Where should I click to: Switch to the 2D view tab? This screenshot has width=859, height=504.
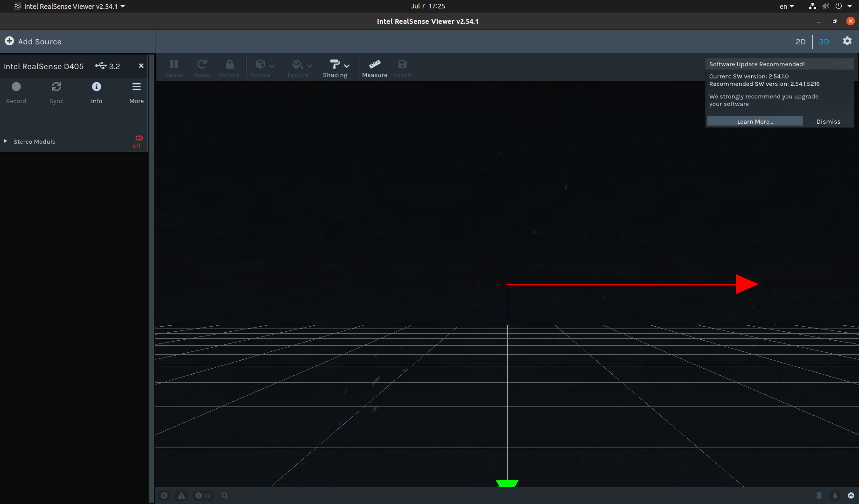[x=800, y=42]
